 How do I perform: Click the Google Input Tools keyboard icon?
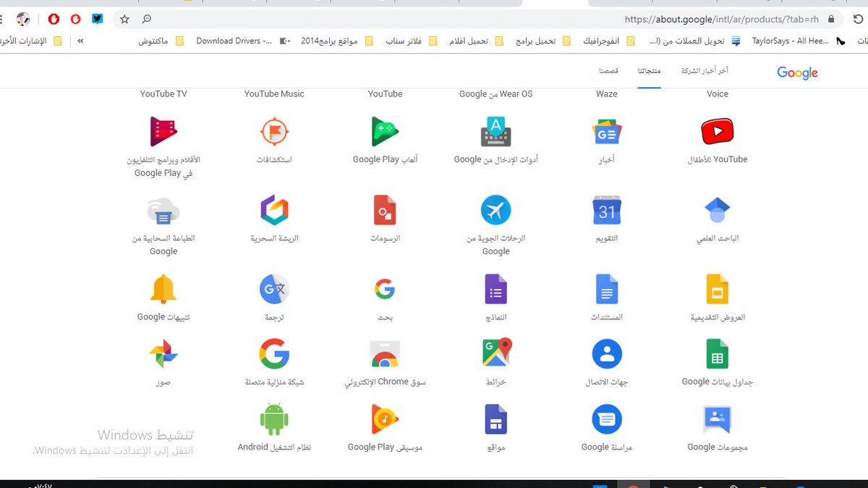[x=496, y=132]
